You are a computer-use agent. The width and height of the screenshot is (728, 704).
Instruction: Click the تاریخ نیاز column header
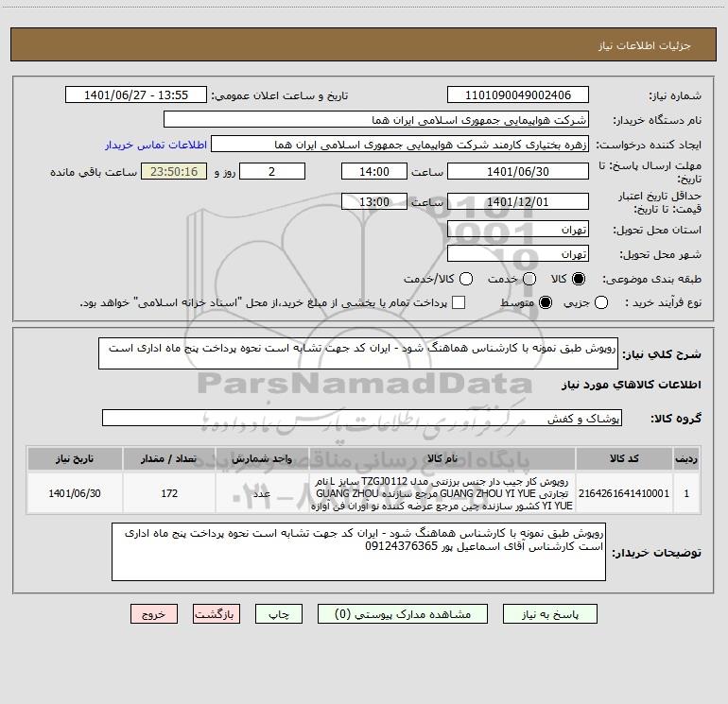(75, 458)
